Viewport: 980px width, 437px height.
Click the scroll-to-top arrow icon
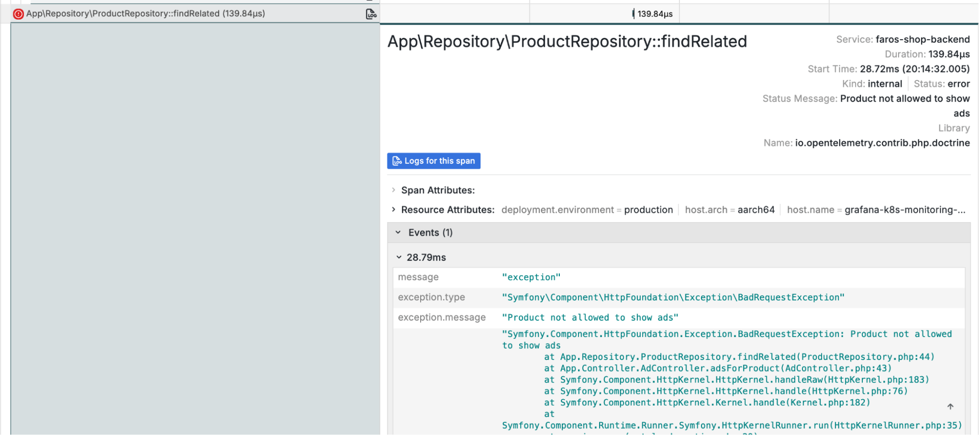pyautogui.click(x=950, y=407)
